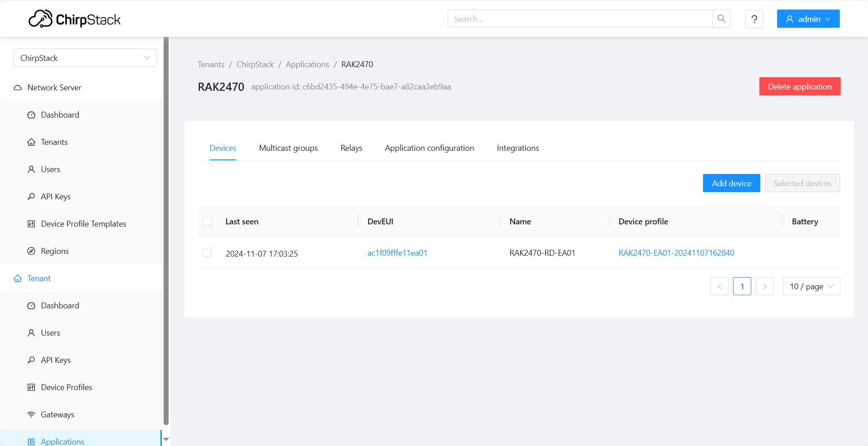Click the Tenants home icon
This screenshot has width=868, height=446.
click(x=31, y=142)
